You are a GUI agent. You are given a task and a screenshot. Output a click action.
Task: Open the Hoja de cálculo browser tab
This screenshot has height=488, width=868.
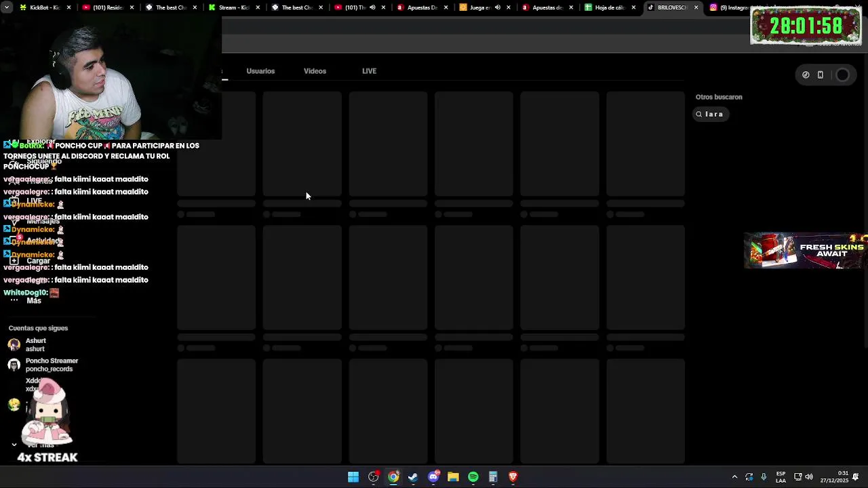click(x=609, y=7)
